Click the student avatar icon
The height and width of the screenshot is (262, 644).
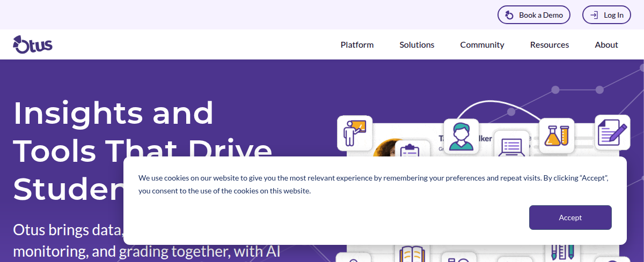(461, 136)
